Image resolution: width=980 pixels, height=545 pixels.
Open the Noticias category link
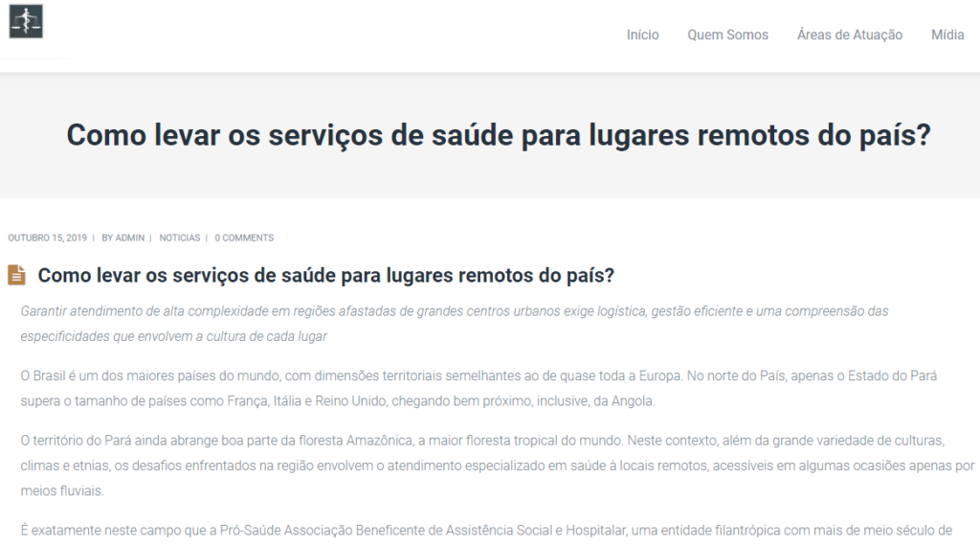pyautogui.click(x=180, y=238)
